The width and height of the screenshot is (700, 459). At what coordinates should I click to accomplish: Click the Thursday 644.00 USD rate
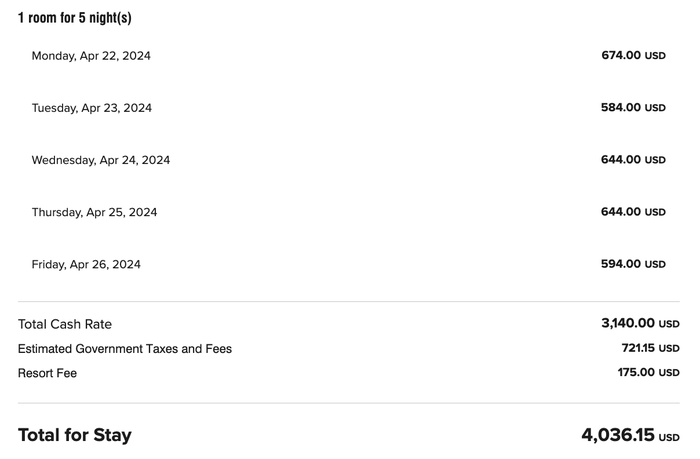coord(633,212)
